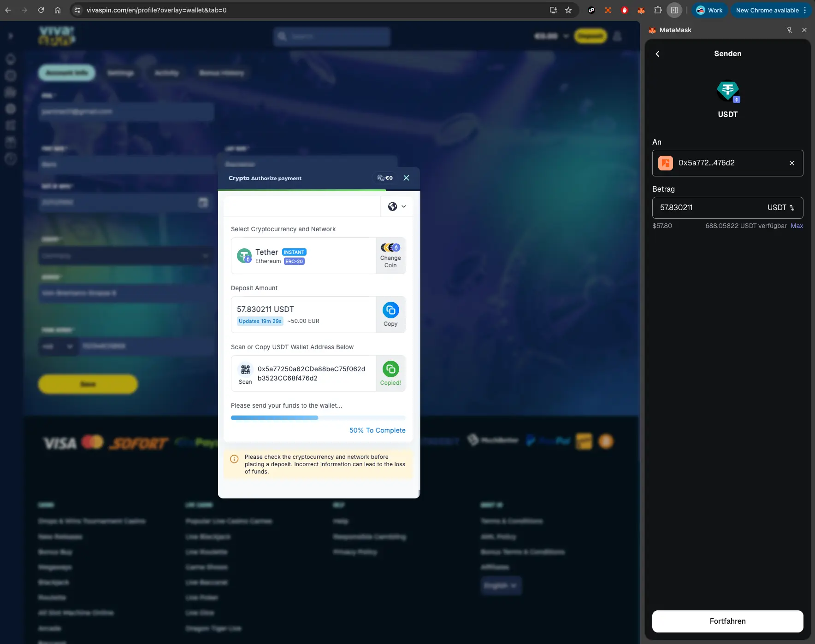Expand the balance dropdown in header

click(566, 36)
